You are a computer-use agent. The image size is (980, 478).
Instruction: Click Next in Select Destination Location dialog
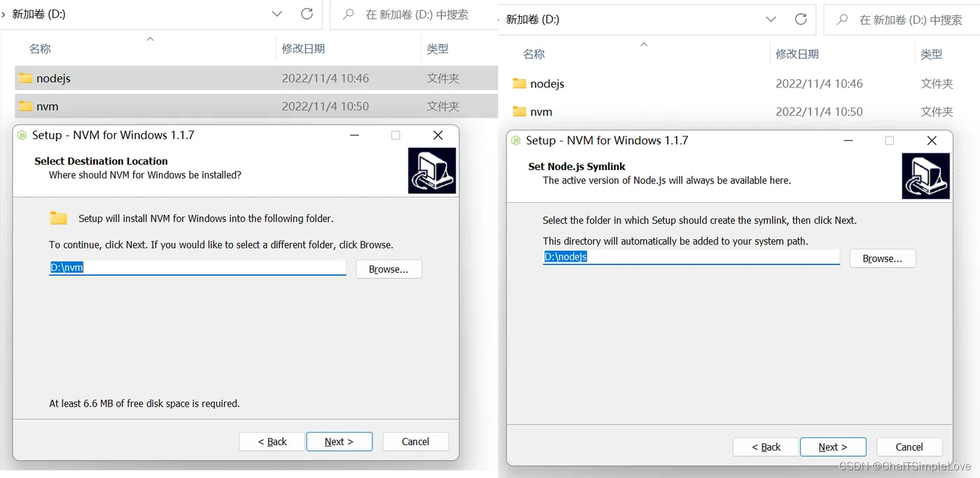pos(339,442)
